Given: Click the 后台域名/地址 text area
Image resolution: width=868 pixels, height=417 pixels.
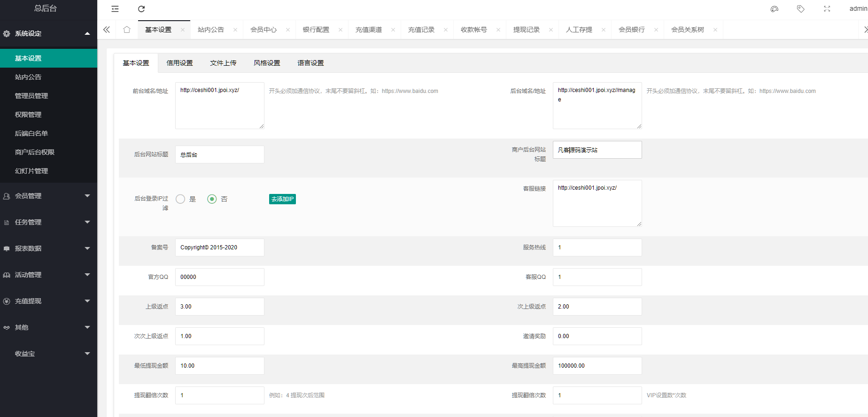Looking at the screenshot, I should pos(597,106).
